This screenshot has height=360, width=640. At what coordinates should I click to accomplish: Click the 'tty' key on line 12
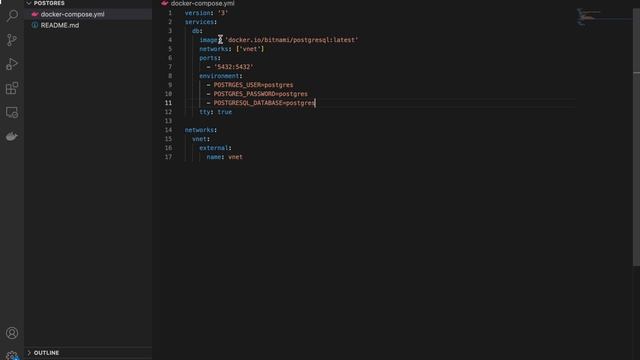point(204,112)
